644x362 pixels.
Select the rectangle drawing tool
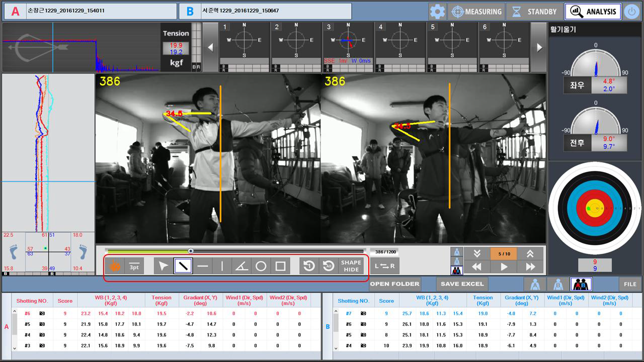click(x=280, y=266)
